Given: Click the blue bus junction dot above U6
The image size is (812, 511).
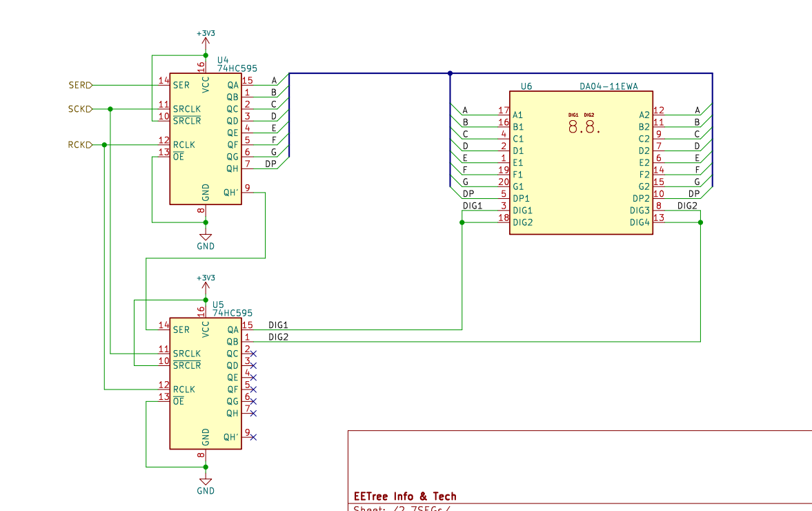Looking at the screenshot, I should tap(450, 73).
